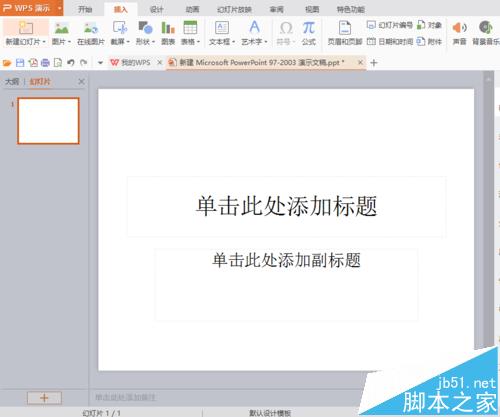Insert Slide Number (幻灯片编号)
This screenshot has height=417, width=500.
390,25
